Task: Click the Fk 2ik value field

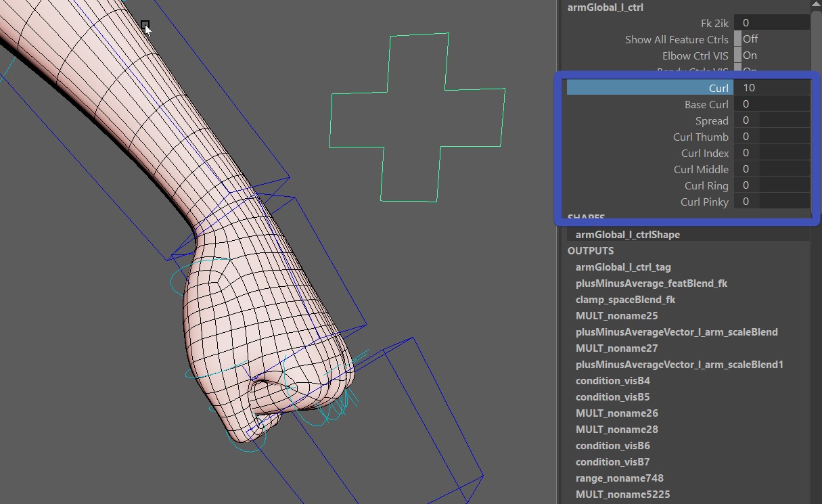Action: [x=772, y=23]
